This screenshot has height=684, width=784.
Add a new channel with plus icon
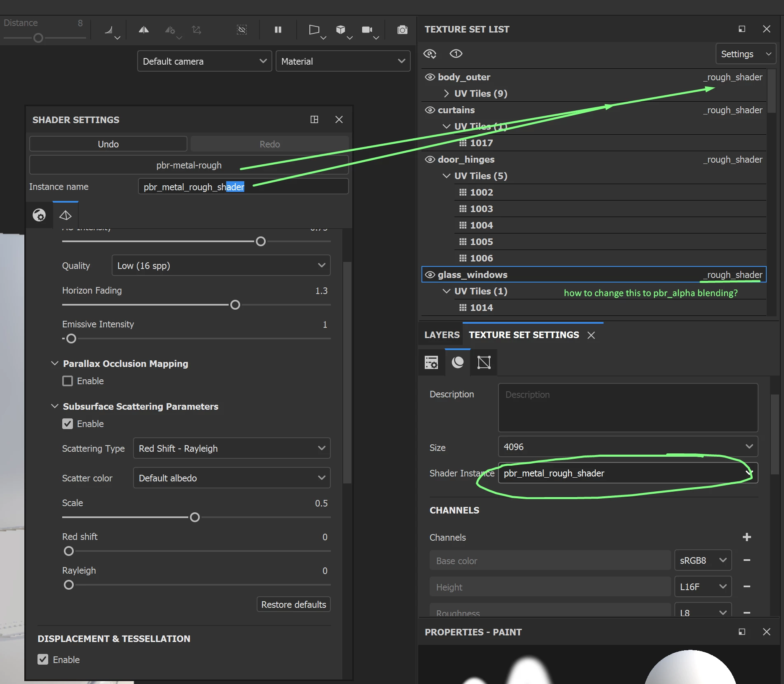point(747,537)
